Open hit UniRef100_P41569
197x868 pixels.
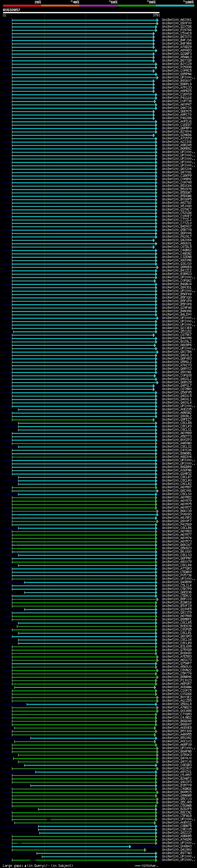177,525
